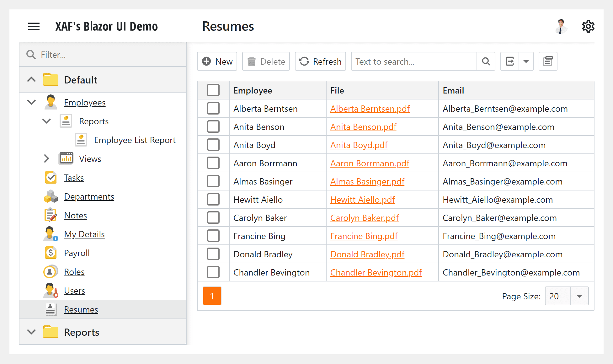Screen dimensions: 613x364
Task: Open Carolyn Baker.pdf file link
Action: pyautogui.click(x=365, y=217)
